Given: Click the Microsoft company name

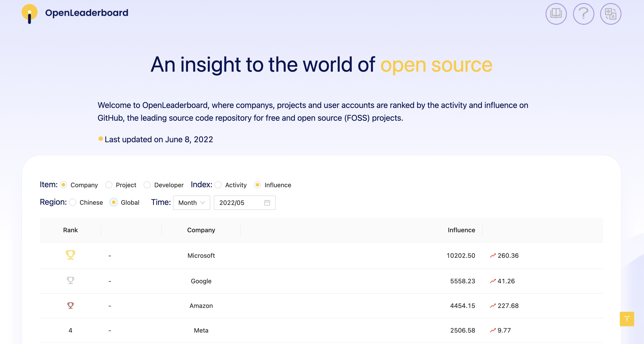Looking at the screenshot, I should click(201, 256).
